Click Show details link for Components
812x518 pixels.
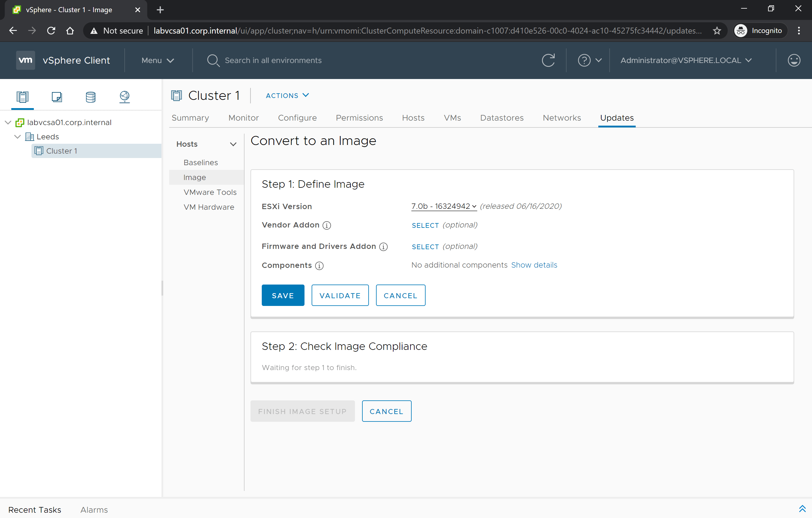[534, 265]
